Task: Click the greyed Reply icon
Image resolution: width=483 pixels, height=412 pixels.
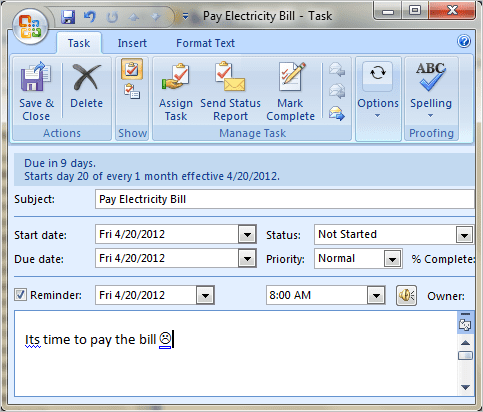Action: (x=337, y=70)
